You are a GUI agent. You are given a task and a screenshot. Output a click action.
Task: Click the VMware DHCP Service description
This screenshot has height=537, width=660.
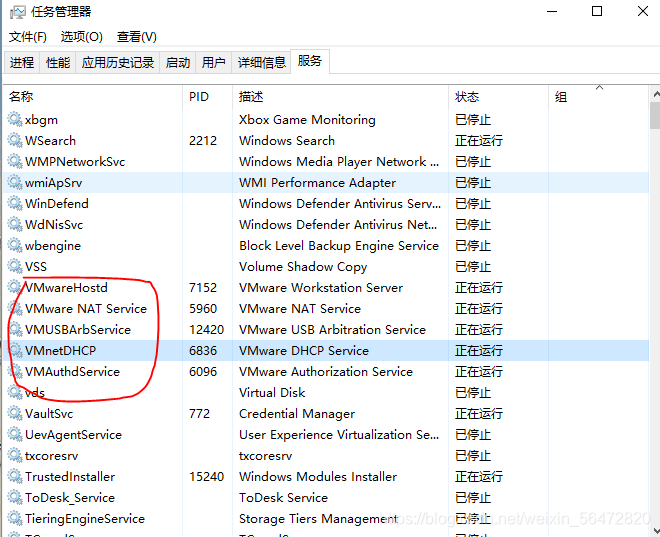point(304,351)
